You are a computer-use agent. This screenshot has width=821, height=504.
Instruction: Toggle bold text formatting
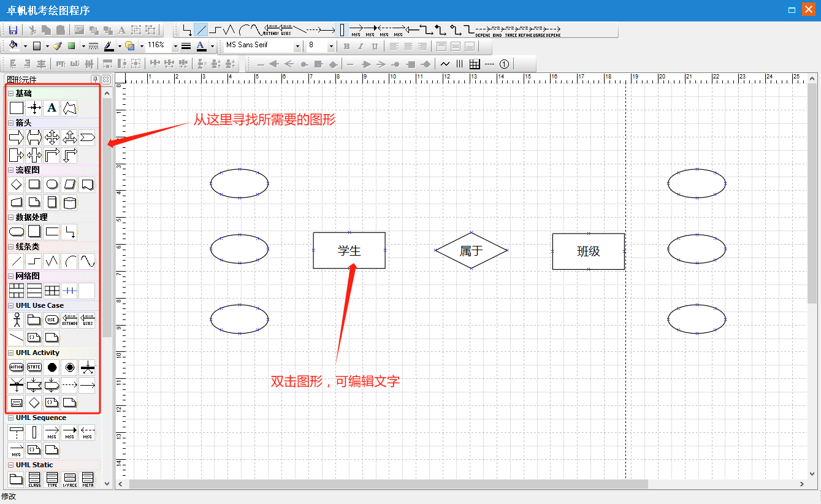346,46
